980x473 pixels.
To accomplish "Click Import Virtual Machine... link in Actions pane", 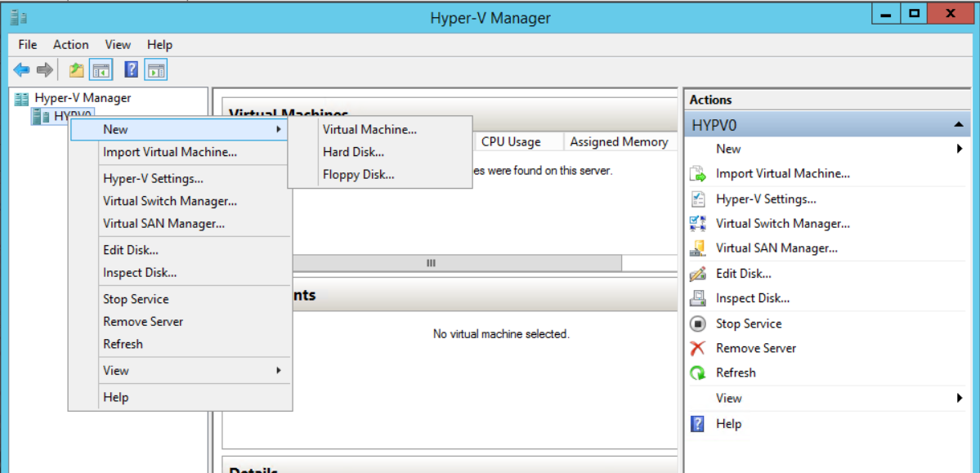I will click(782, 174).
